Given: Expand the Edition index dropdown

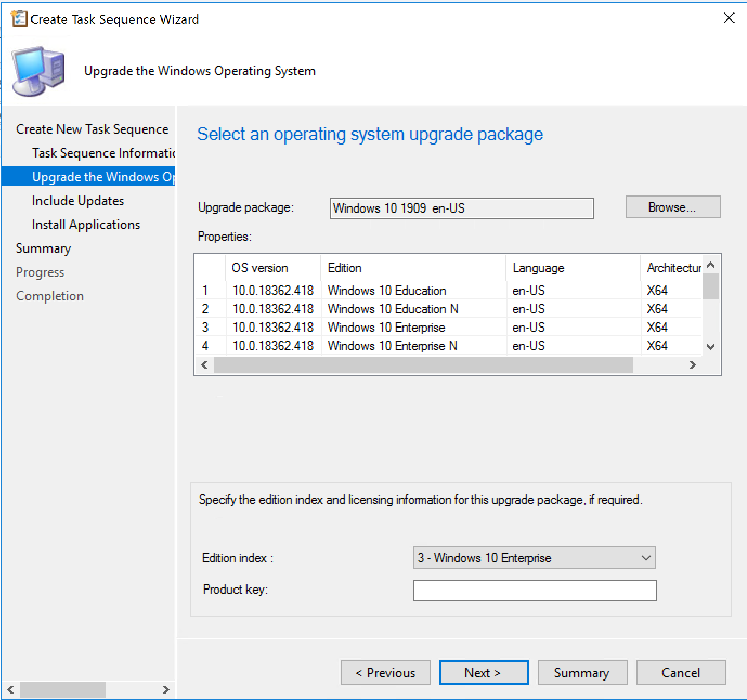Looking at the screenshot, I should coord(534,558).
